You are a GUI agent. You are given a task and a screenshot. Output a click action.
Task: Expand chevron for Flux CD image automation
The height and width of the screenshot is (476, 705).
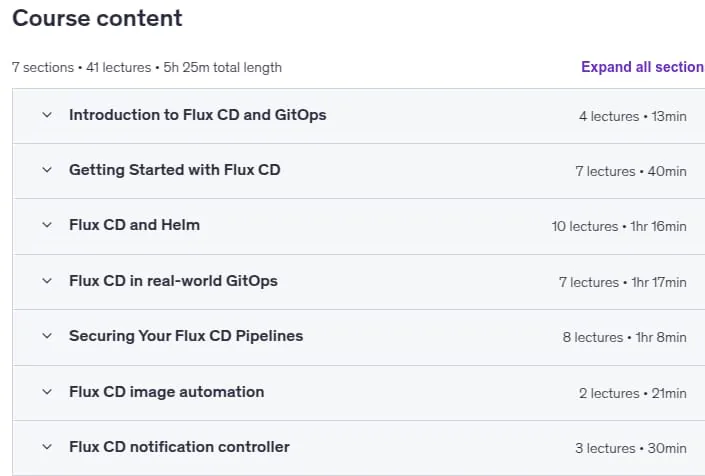tap(47, 392)
